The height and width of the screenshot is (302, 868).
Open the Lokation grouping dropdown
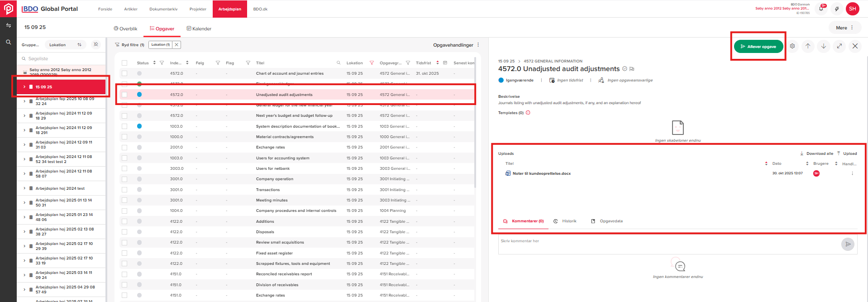(65, 45)
